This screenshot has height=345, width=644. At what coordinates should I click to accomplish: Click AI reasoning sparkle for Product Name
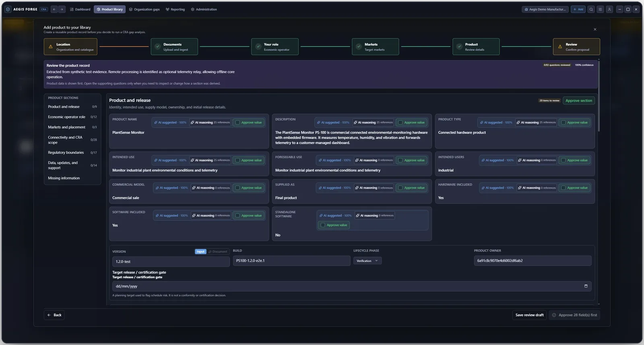(192, 123)
